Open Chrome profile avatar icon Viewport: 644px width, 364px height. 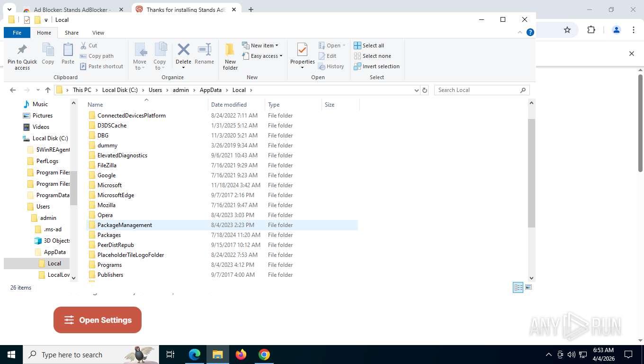tap(616, 30)
